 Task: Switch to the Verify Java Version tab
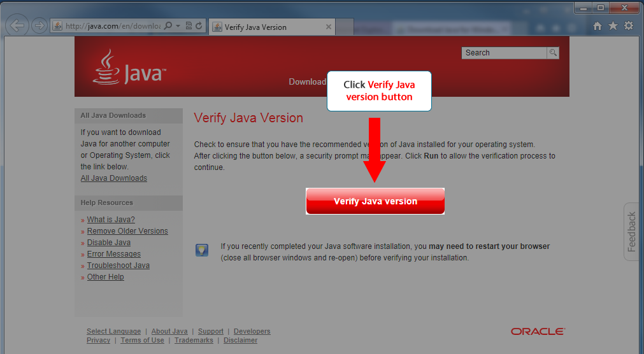click(x=268, y=27)
